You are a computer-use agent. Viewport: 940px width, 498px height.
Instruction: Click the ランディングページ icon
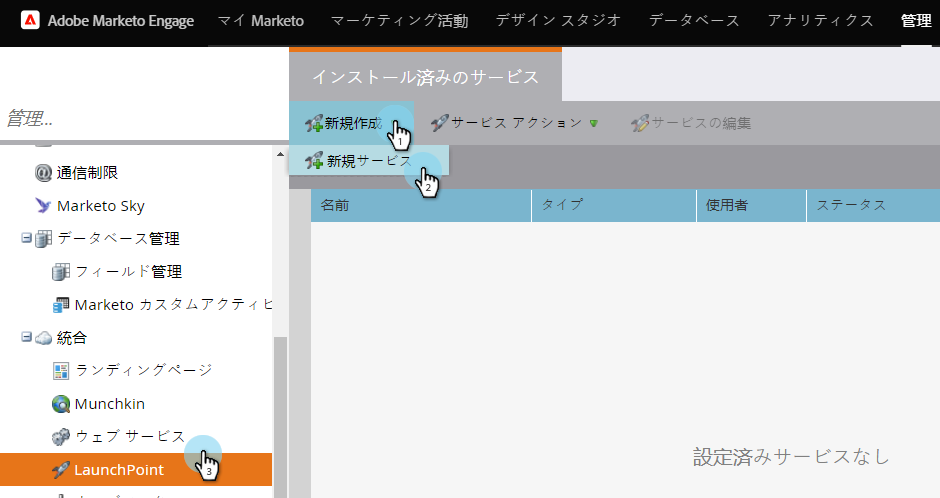click(x=61, y=371)
